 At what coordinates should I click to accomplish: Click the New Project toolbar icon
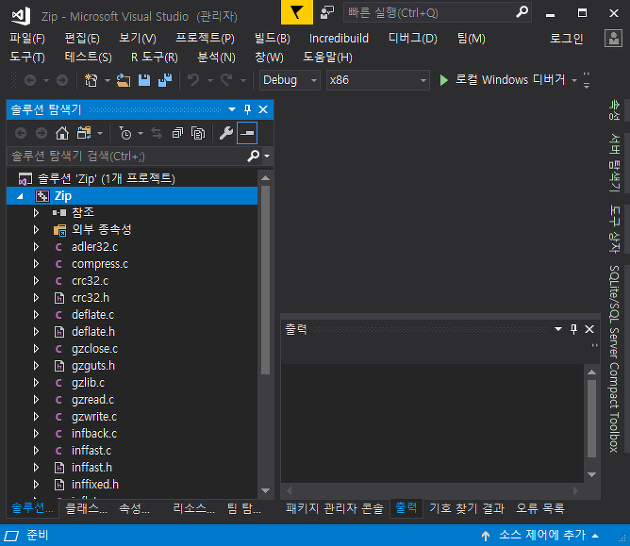pos(91,80)
